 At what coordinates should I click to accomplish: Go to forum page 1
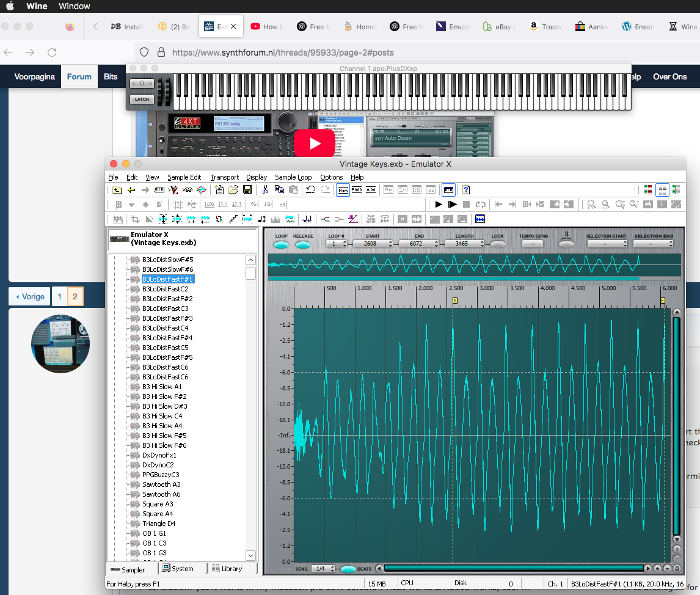tap(59, 297)
